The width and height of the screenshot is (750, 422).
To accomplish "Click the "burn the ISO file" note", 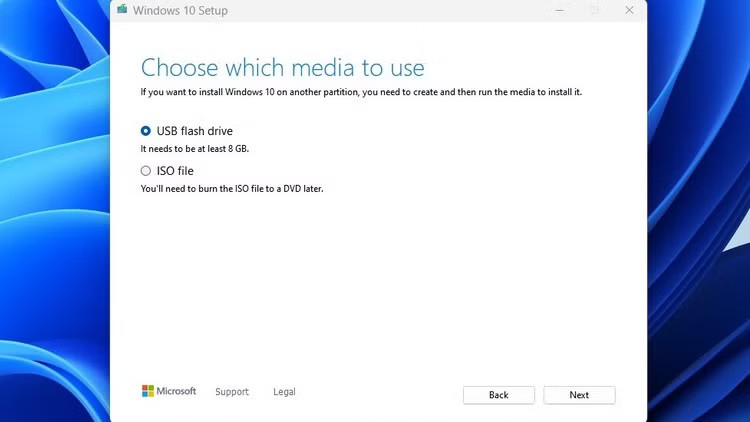I will point(231,188).
